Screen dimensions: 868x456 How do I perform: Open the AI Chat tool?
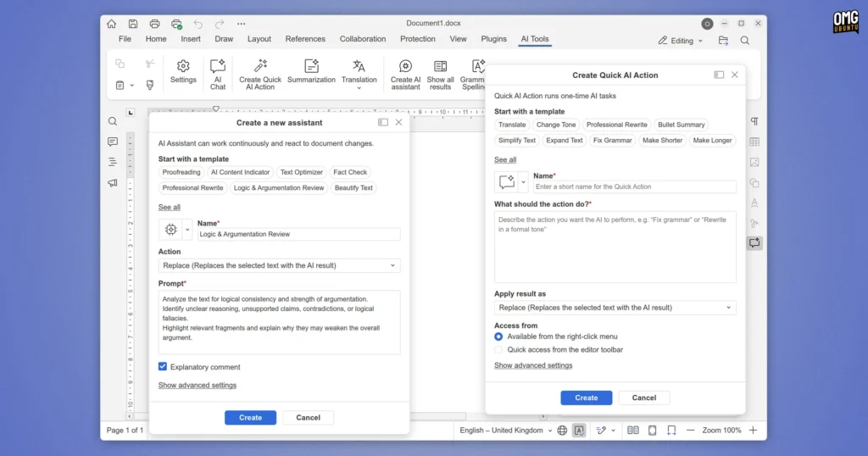click(x=218, y=74)
